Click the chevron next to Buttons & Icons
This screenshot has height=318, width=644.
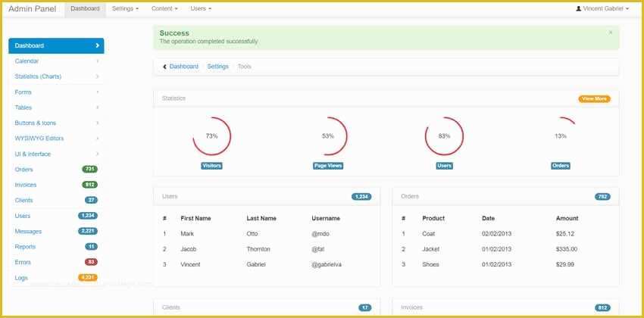[x=97, y=123]
